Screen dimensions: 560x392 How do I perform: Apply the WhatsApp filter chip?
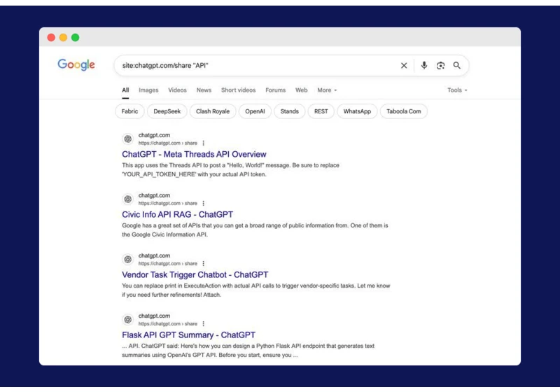357,111
